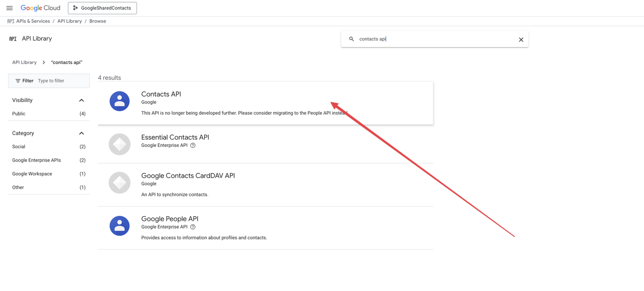Screen dimensions: 644x291
Task: Filter by Google Enterprise APIs category
Action: pos(49,160)
